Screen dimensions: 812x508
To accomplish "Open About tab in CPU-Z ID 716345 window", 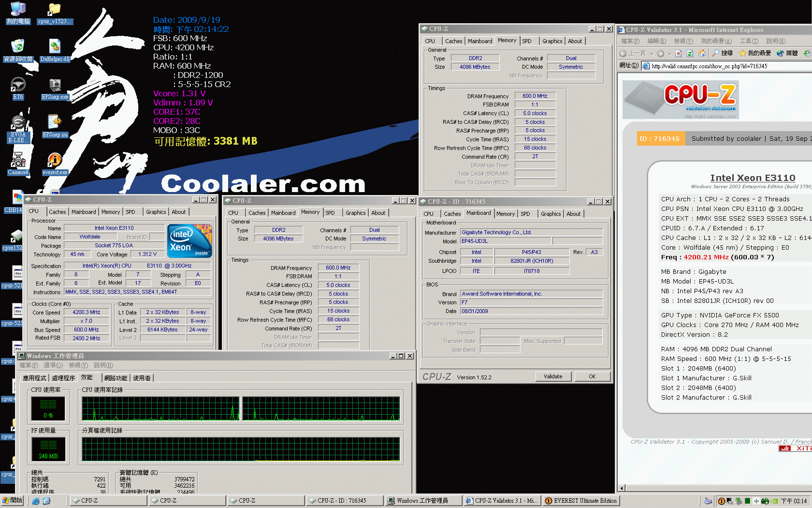I will [574, 214].
